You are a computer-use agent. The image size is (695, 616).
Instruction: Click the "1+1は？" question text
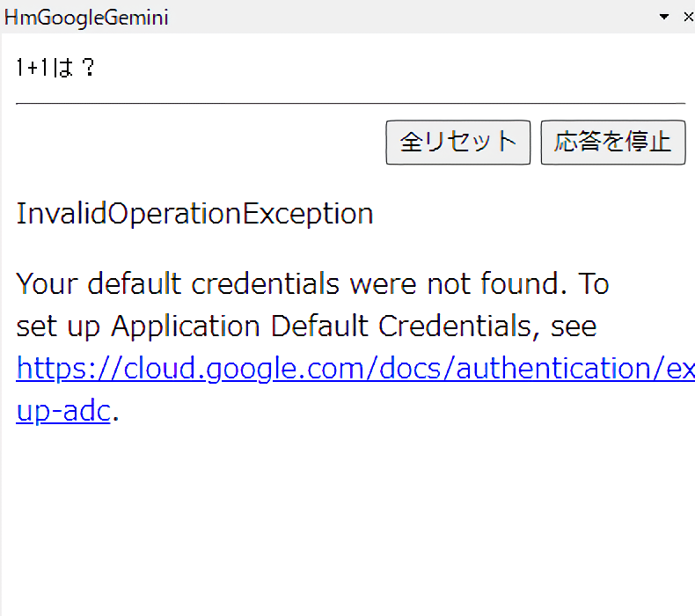point(55,69)
